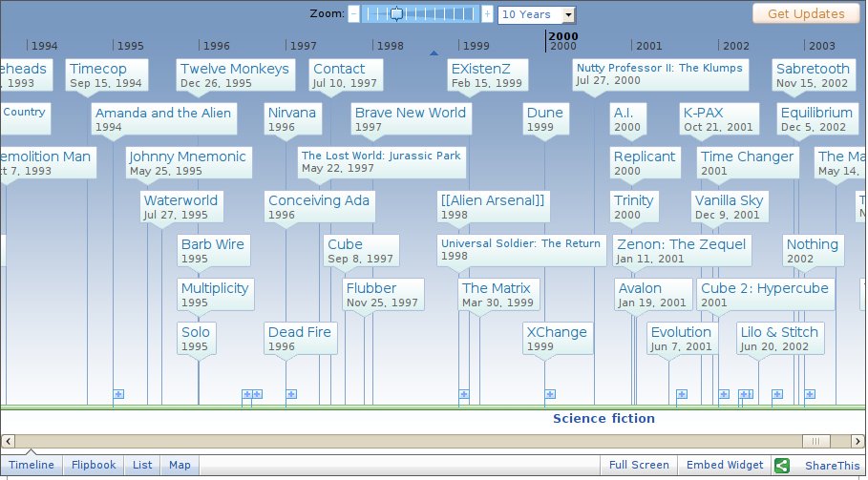868x480 pixels.
Task: Open the Vanilla Sky event
Action: coord(730,207)
